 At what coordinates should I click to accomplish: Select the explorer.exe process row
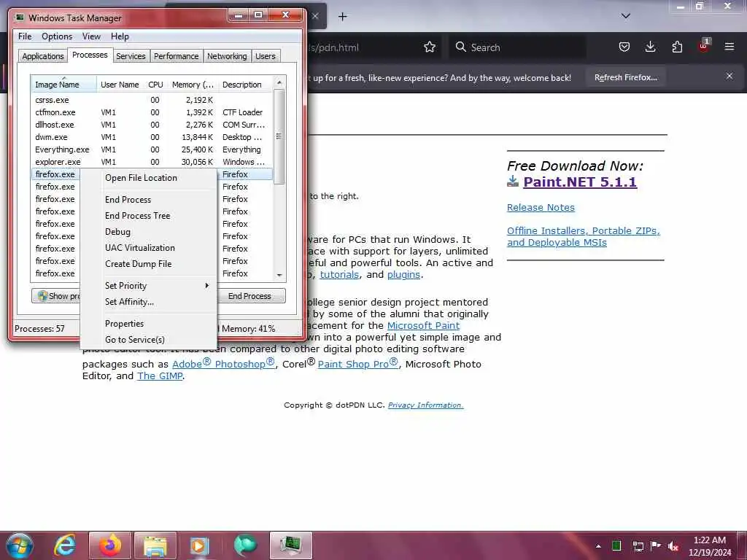[152, 162]
